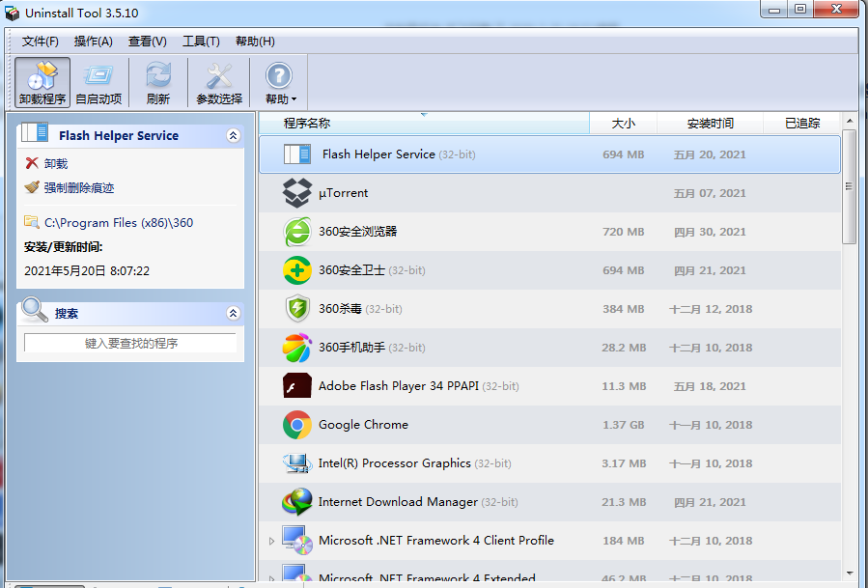The width and height of the screenshot is (868, 588).
Task: Open the 查看(V) menu
Action: coord(148,42)
